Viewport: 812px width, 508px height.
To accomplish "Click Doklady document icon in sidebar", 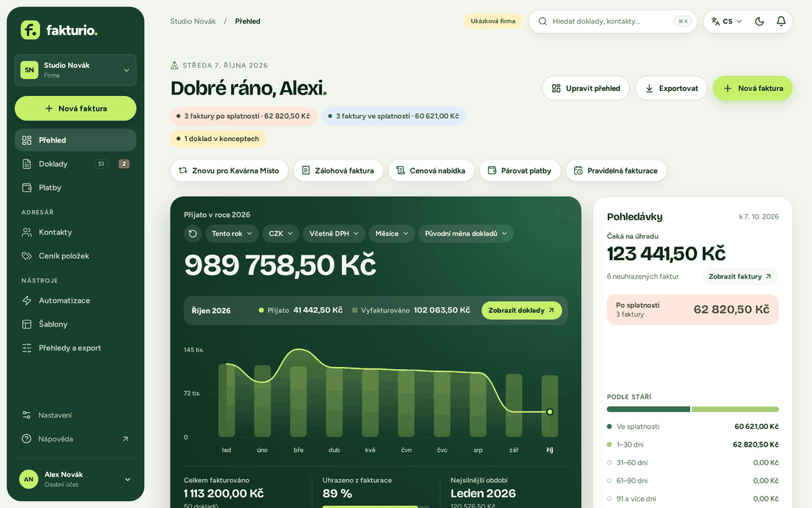I will (x=27, y=164).
